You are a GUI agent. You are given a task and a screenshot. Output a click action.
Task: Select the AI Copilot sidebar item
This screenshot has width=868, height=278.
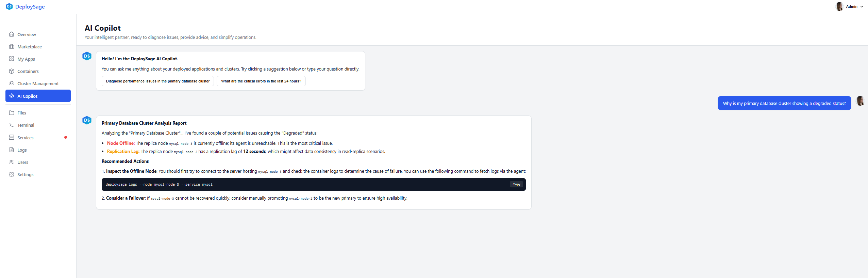click(x=38, y=96)
